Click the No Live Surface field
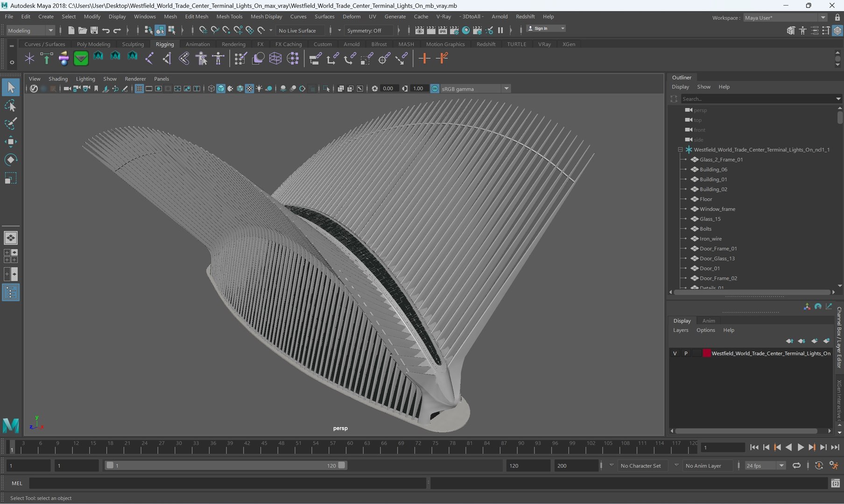The width and height of the screenshot is (844, 504). 301,30
